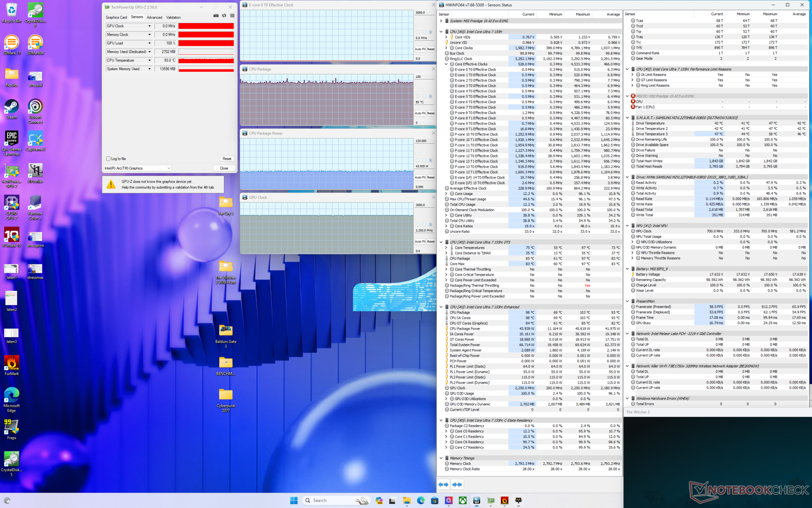The width and height of the screenshot is (812, 508).
Task: Click the GPU-Z screenshot camera icon
Action: click(x=216, y=16)
